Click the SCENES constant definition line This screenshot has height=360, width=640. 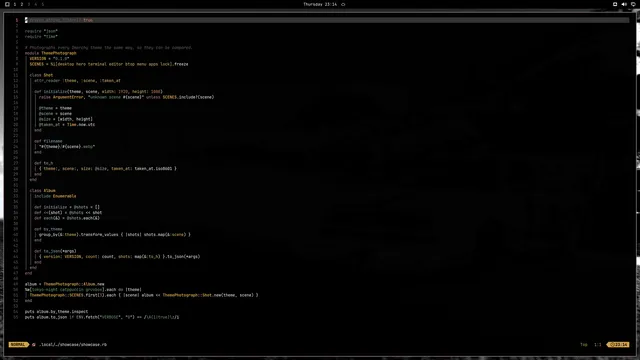tap(109, 64)
